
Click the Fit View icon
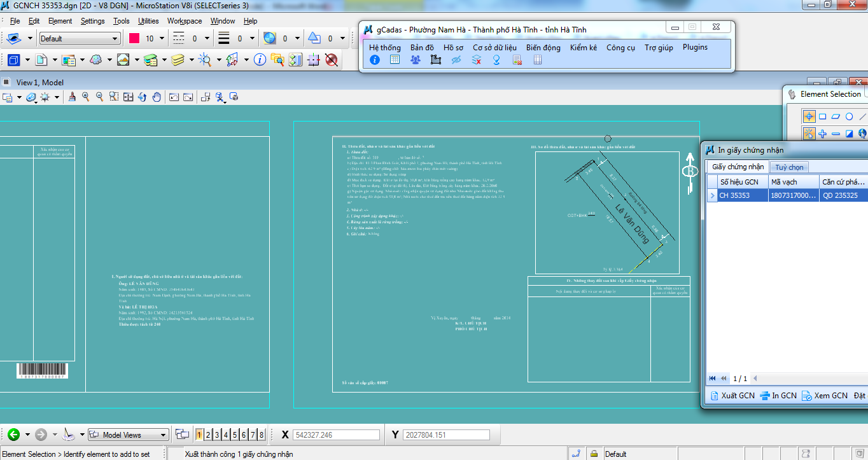[128, 97]
